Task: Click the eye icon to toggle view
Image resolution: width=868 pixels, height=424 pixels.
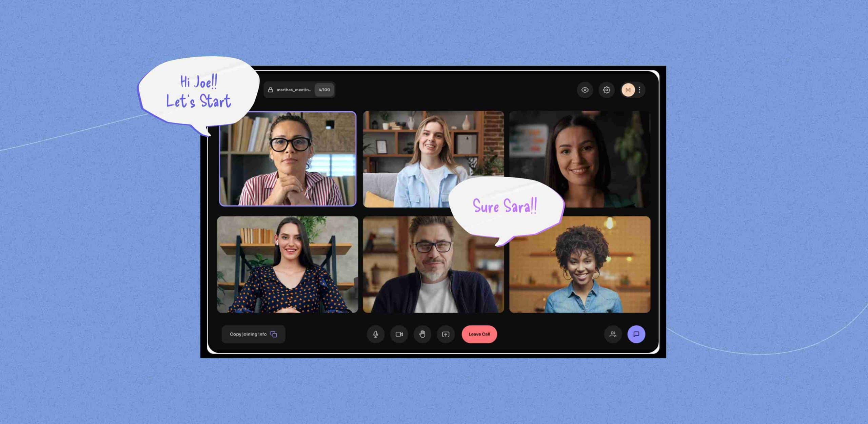Action: (585, 90)
